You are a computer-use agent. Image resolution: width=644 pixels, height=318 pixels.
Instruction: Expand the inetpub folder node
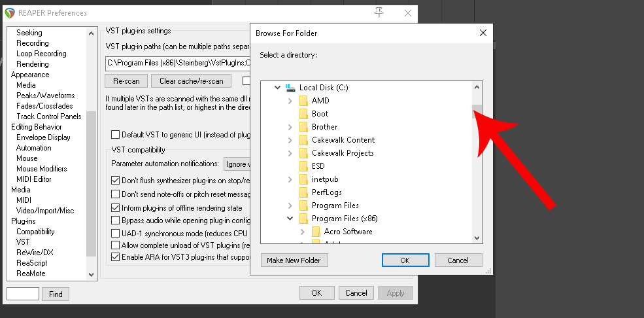click(290, 179)
